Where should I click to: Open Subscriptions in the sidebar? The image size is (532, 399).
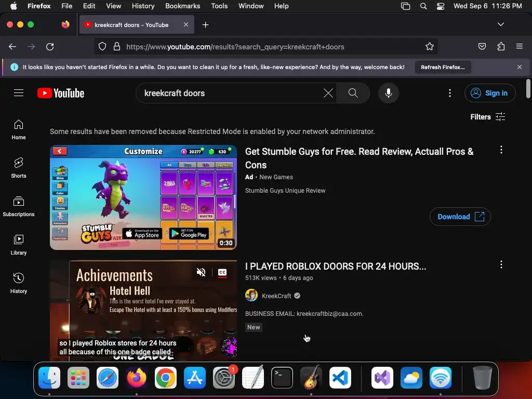[x=19, y=207]
